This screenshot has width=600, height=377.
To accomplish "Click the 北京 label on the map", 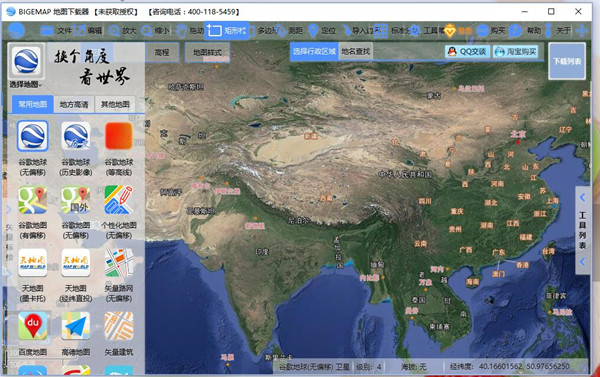I will [518, 134].
